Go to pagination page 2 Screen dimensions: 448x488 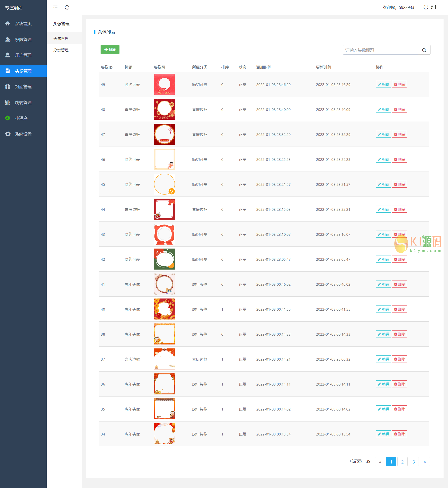click(x=402, y=462)
